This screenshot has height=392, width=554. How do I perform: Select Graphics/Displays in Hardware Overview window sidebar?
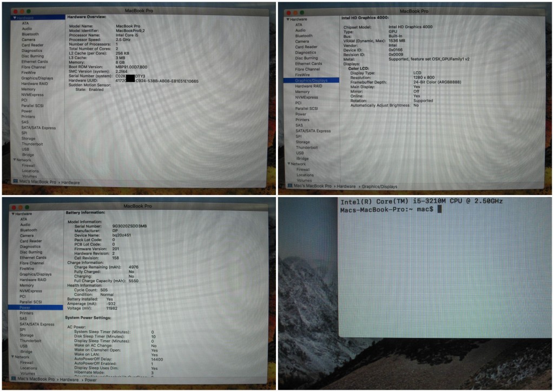tap(37, 78)
